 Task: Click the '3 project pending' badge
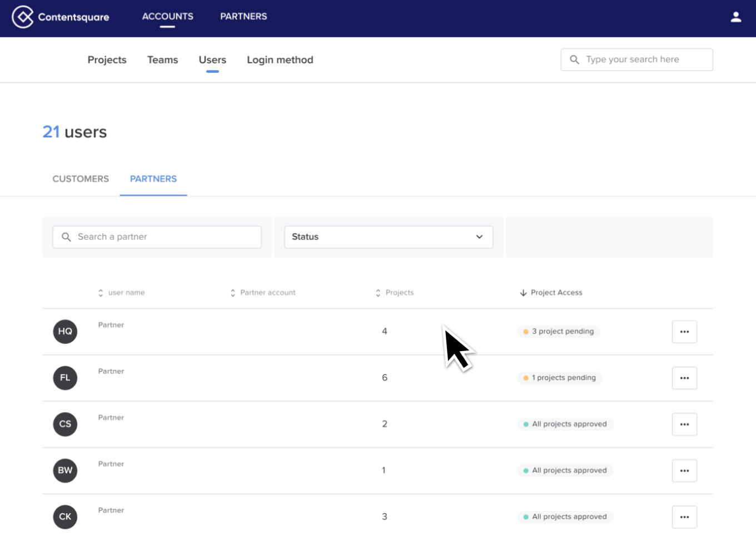(x=558, y=332)
